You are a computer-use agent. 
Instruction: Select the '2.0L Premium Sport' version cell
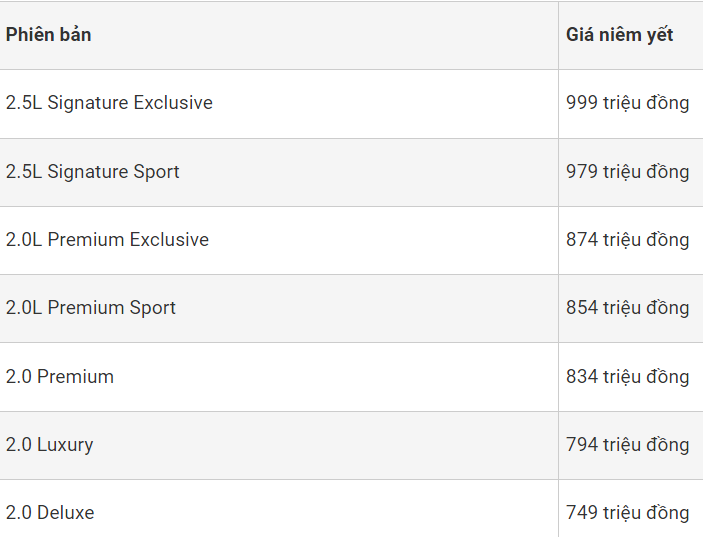[90, 308]
